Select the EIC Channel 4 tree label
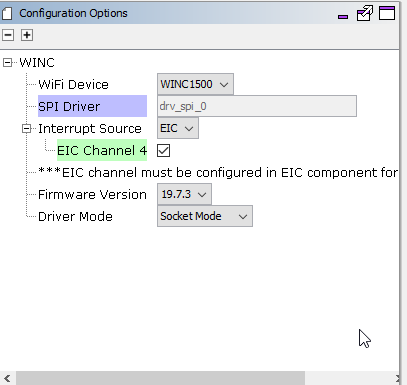 tap(102, 150)
